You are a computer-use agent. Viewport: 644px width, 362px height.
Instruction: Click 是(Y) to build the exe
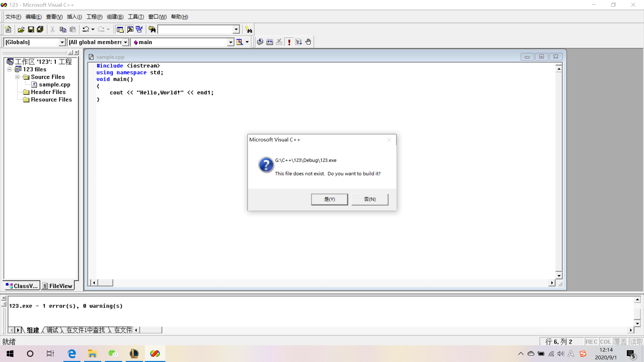[329, 199]
